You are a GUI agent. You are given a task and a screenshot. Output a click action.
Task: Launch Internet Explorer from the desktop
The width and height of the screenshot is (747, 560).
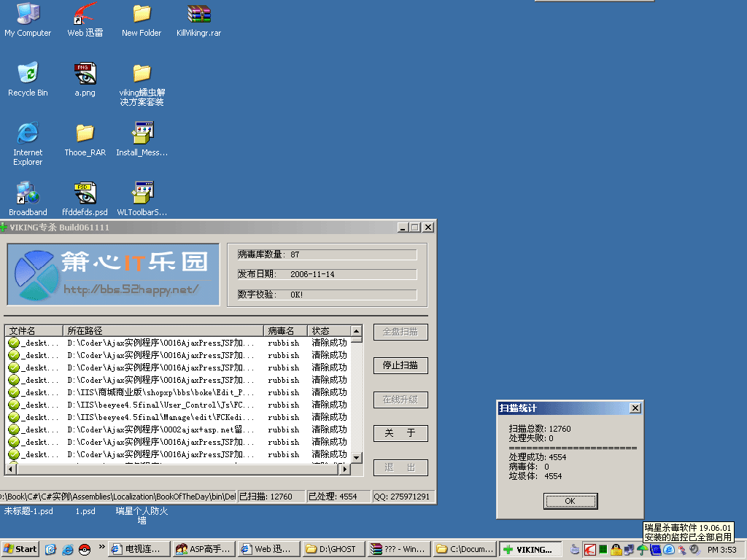pyautogui.click(x=28, y=133)
